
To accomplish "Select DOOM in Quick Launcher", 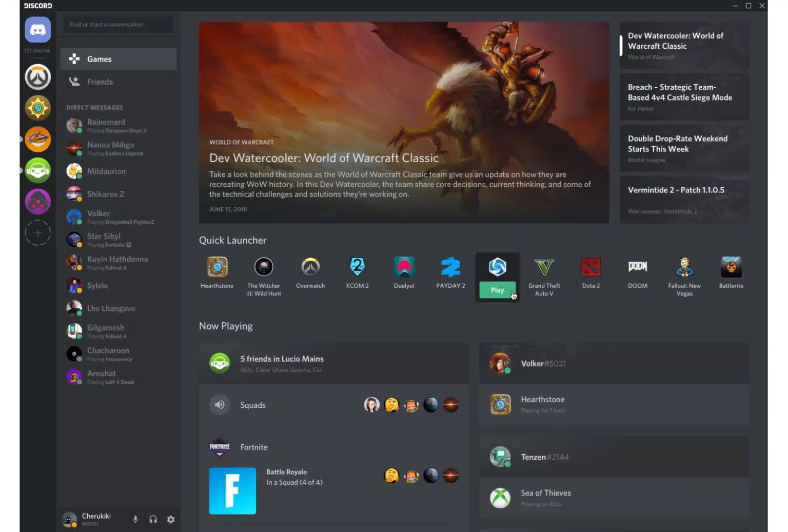I will pyautogui.click(x=637, y=267).
